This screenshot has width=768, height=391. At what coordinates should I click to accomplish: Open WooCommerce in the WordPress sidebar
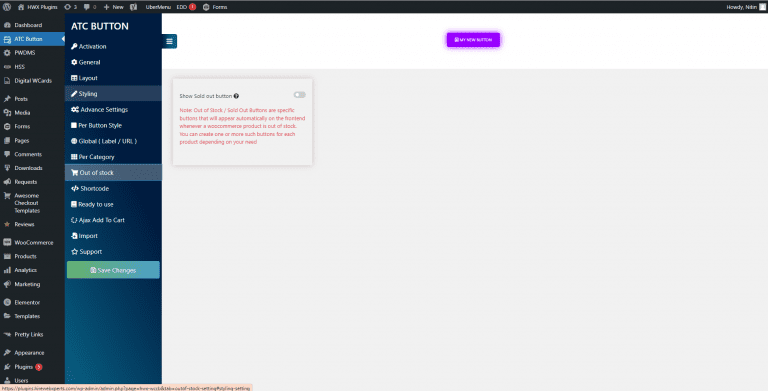[x=32, y=243]
